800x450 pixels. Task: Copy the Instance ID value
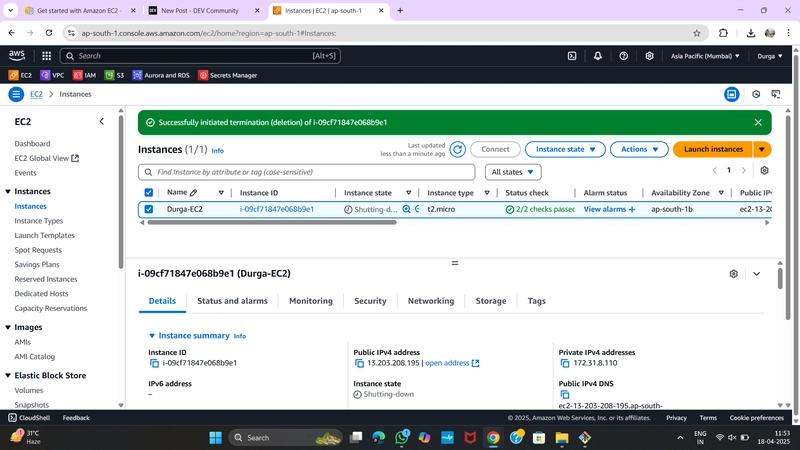click(154, 363)
